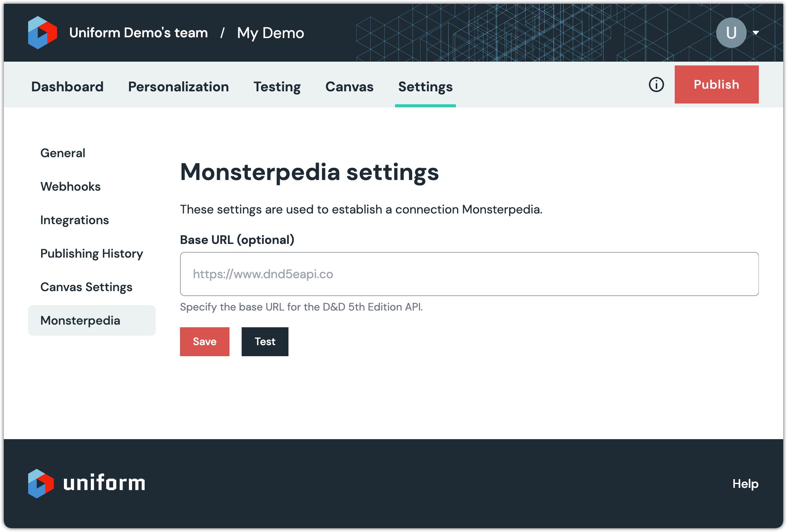Go to the Dashboard tab

67,87
